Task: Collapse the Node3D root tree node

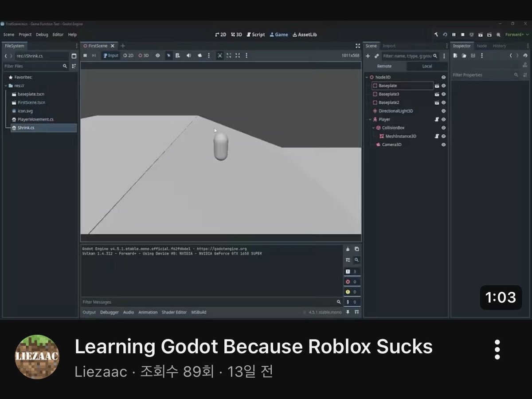Action: [367, 77]
